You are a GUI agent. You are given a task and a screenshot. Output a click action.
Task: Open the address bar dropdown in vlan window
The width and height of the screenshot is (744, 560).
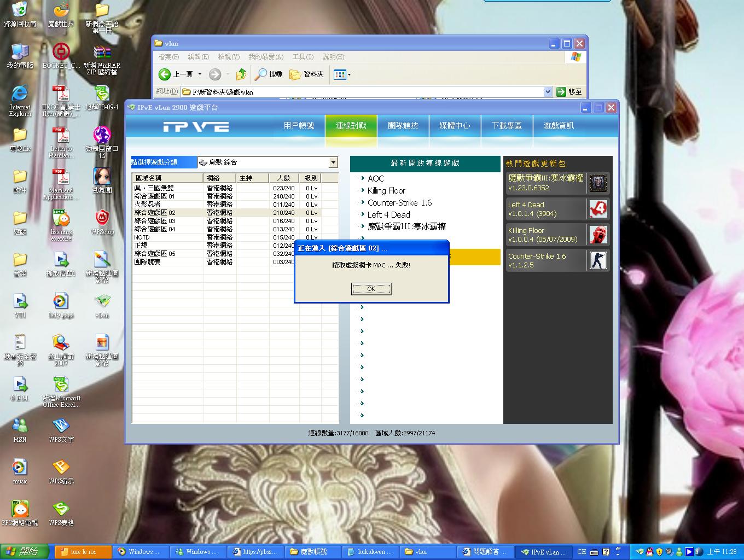(548, 92)
